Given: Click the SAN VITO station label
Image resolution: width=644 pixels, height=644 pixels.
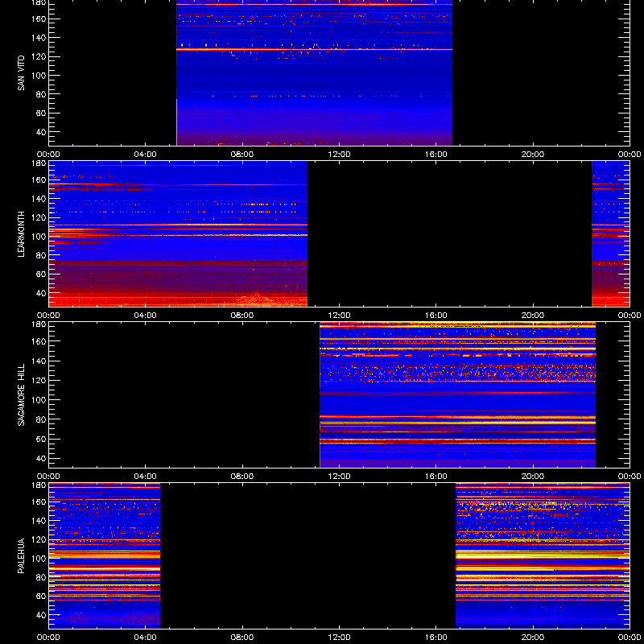Looking at the screenshot, I should click(21, 73).
